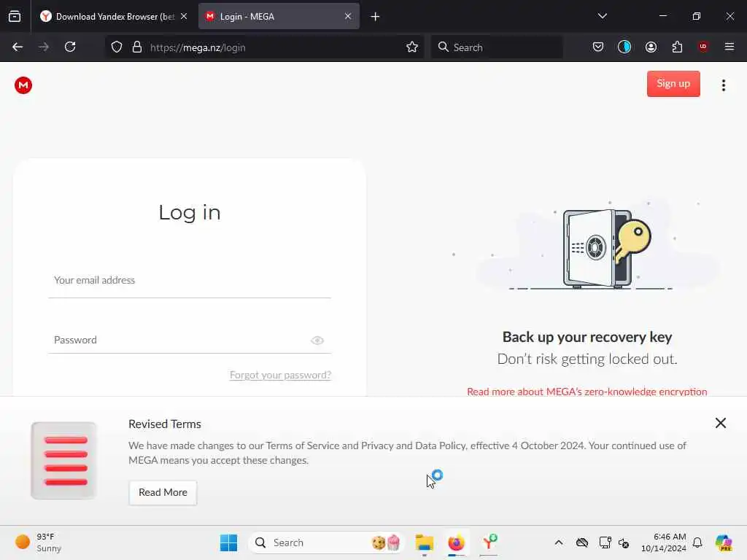Close the Login - MEGA tab
Viewport: 747px width, 560px height.
coord(348,16)
